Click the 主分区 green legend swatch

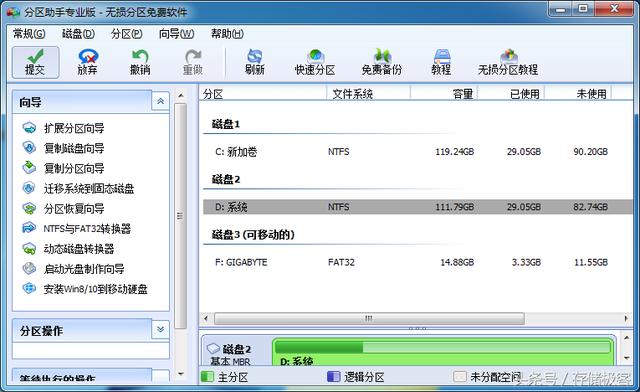pos(208,376)
